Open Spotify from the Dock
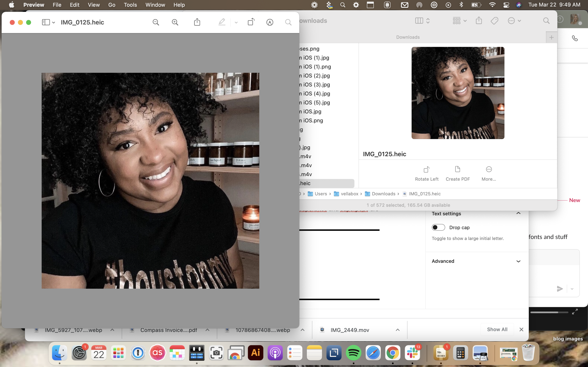 (353, 353)
